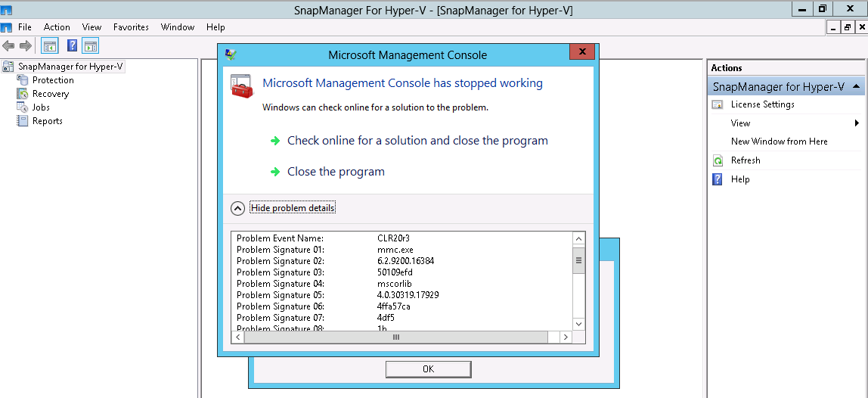Click the blue Help question-mark toolbar icon
Image resolution: width=868 pixels, height=398 pixels.
[72, 46]
